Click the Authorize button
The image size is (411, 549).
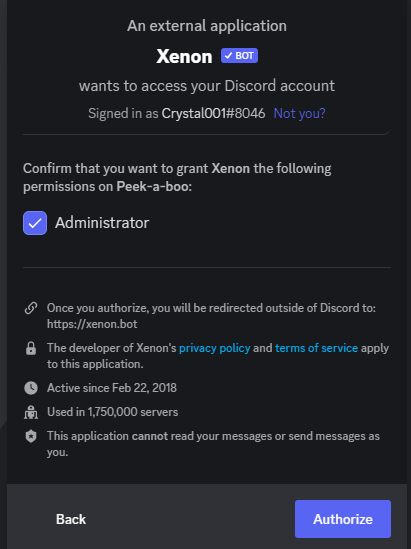click(343, 519)
